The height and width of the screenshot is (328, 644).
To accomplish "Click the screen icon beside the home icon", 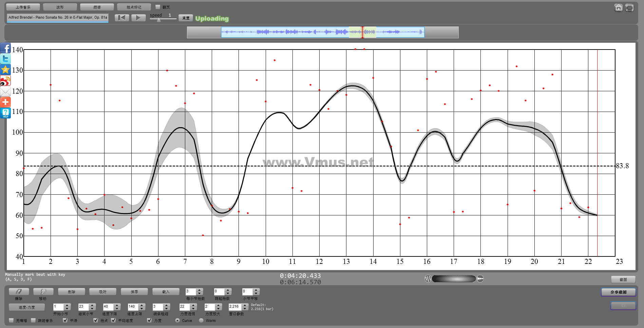I will [629, 7].
